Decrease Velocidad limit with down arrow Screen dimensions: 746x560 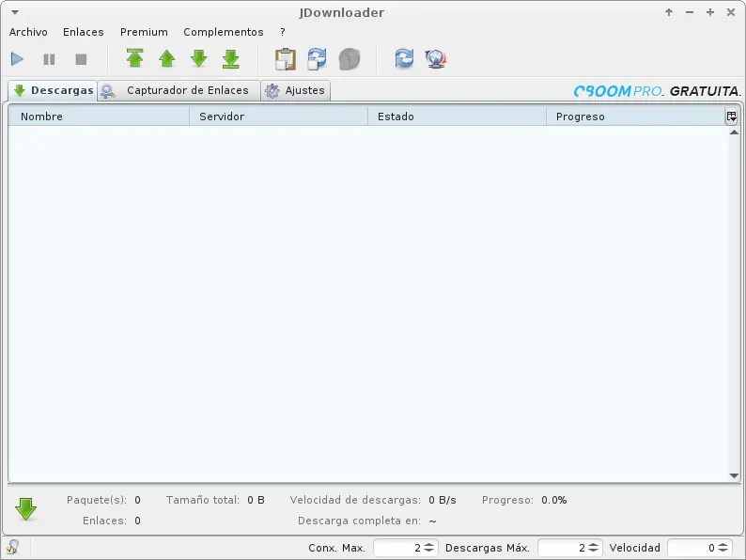coord(723,551)
